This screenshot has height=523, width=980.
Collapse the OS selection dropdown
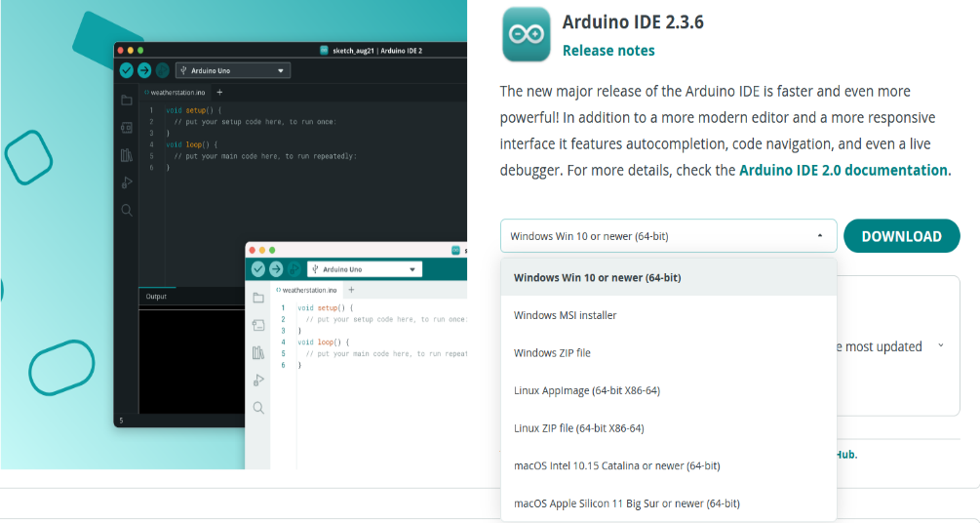click(x=819, y=236)
